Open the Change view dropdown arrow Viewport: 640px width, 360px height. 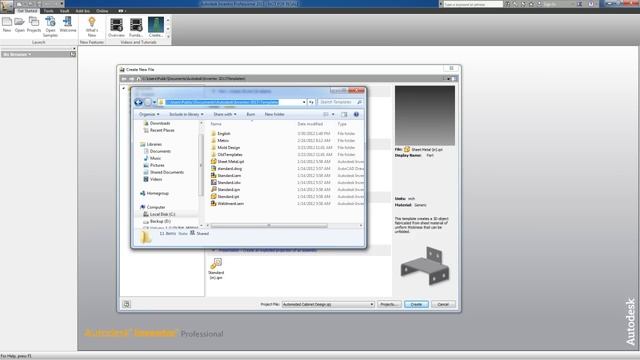coord(333,114)
